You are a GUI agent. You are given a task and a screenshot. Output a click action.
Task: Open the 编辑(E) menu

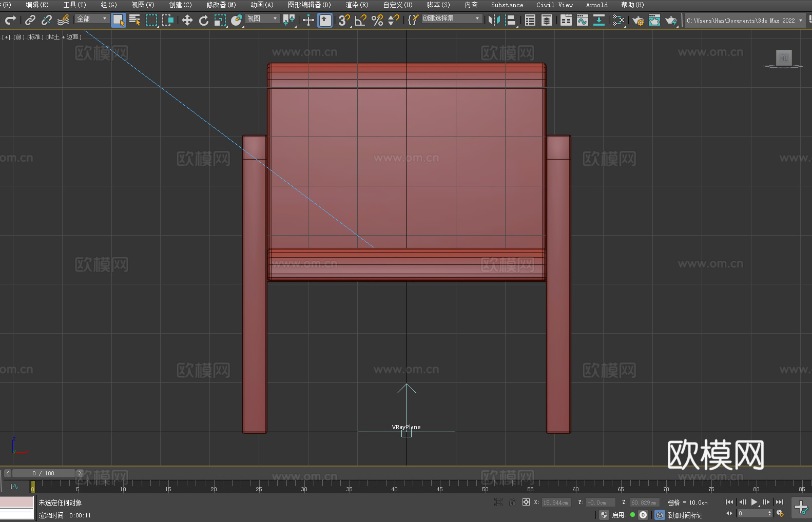[x=37, y=5]
